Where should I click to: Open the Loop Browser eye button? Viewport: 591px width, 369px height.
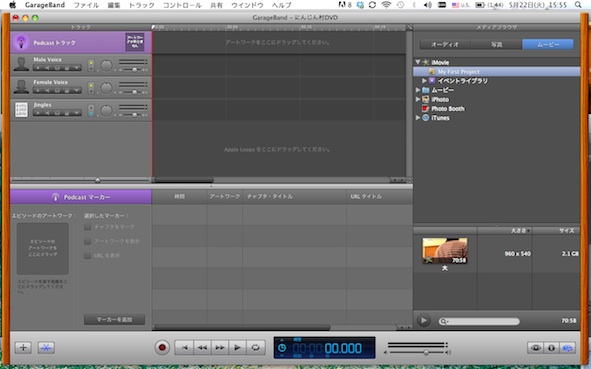pyautogui.click(x=536, y=348)
